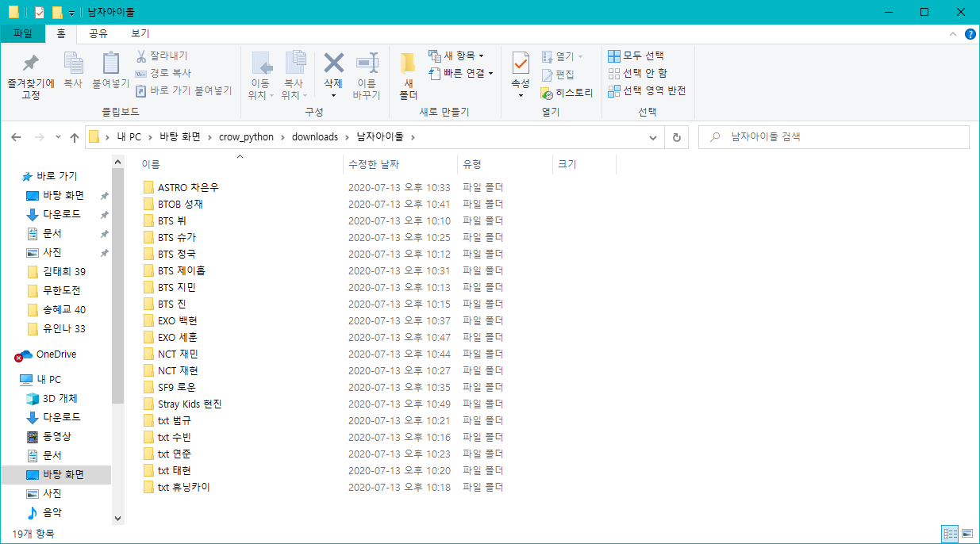Open the 파일 (File) tab
This screenshot has height=544, width=980.
(x=23, y=33)
